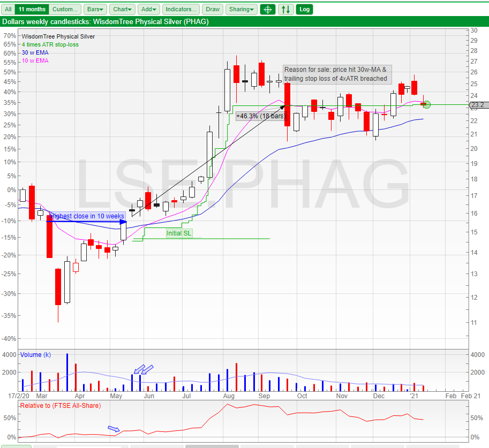Image resolution: width=489 pixels, height=448 pixels.
Task: Click the 23.2 current price label
Action: [478, 105]
